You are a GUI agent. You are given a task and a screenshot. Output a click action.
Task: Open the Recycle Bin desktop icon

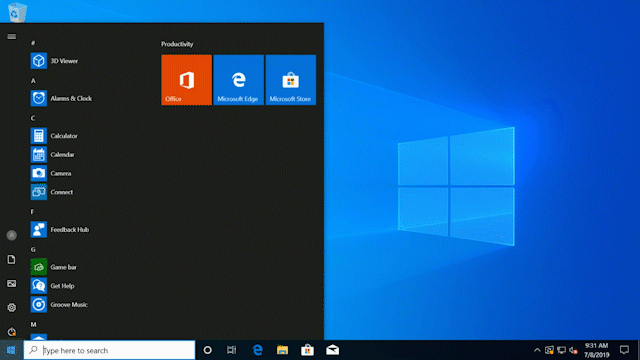[x=17, y=12]
